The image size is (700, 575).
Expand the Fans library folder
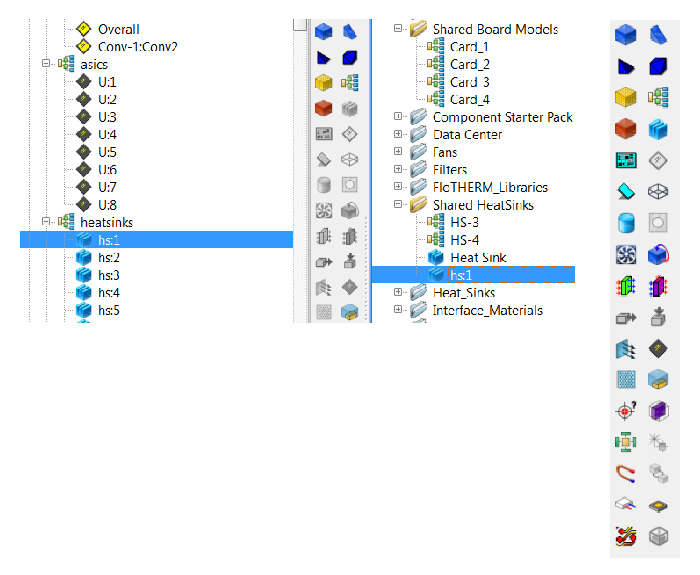click(x=397, y=151)
